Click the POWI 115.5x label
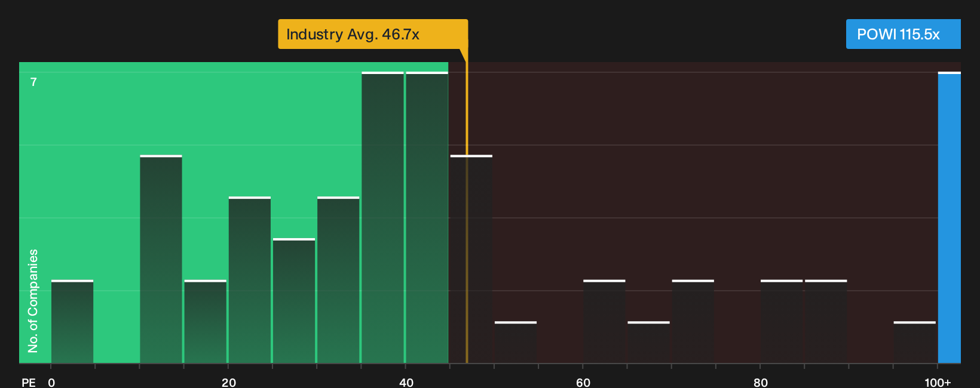 (x=904, y=34)
